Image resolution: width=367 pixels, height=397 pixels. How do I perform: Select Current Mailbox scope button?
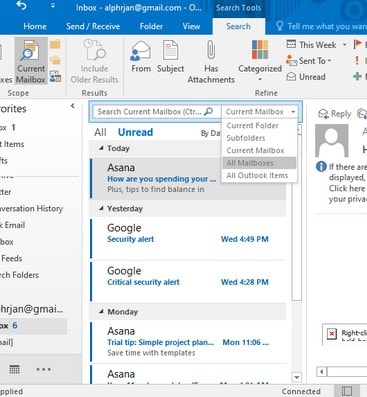pos(31,61)
